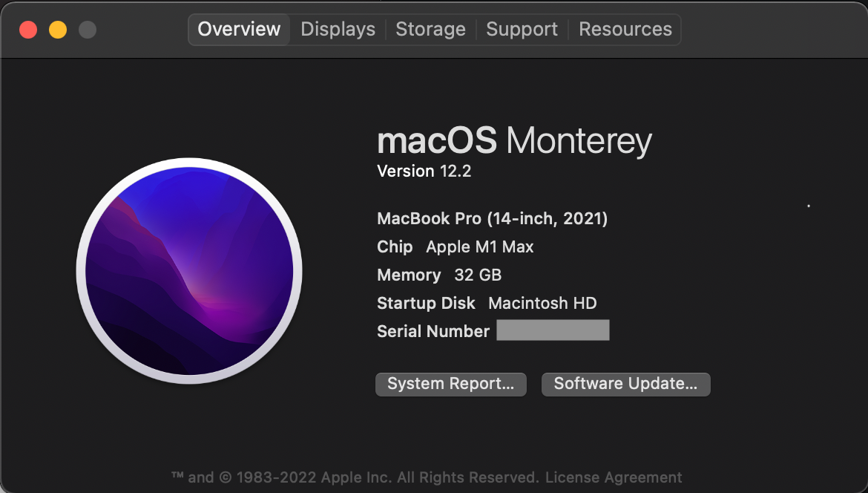Image resolution: width=868 pixels, height=493 pixels.
Task: Open the Displays tab
Action: click(338, 30)
